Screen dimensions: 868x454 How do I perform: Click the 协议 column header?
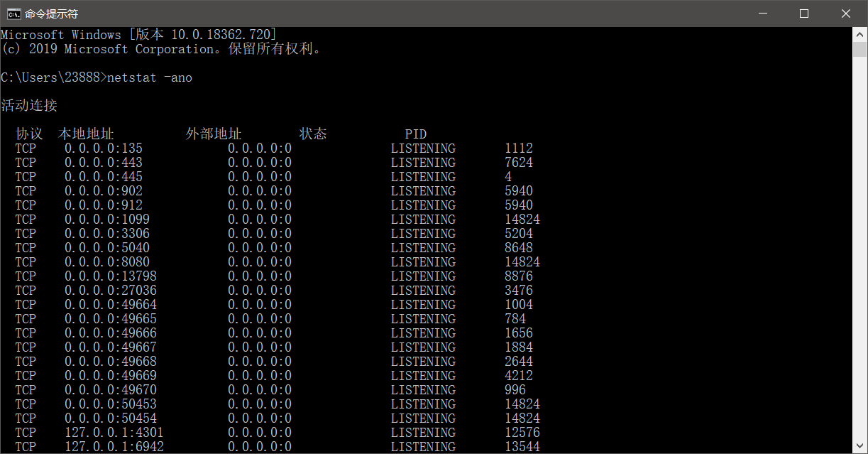click(28, 134)
